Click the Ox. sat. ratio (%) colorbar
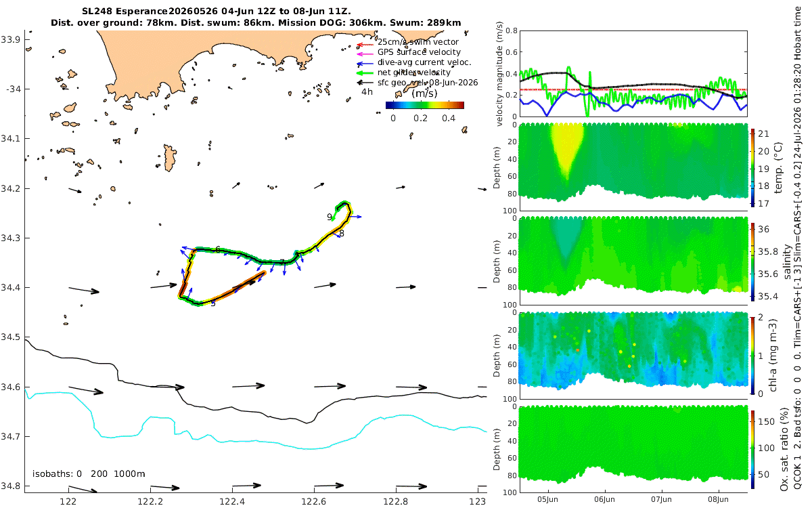This screenshot has width=812, height=508. (x=753, y=450)
